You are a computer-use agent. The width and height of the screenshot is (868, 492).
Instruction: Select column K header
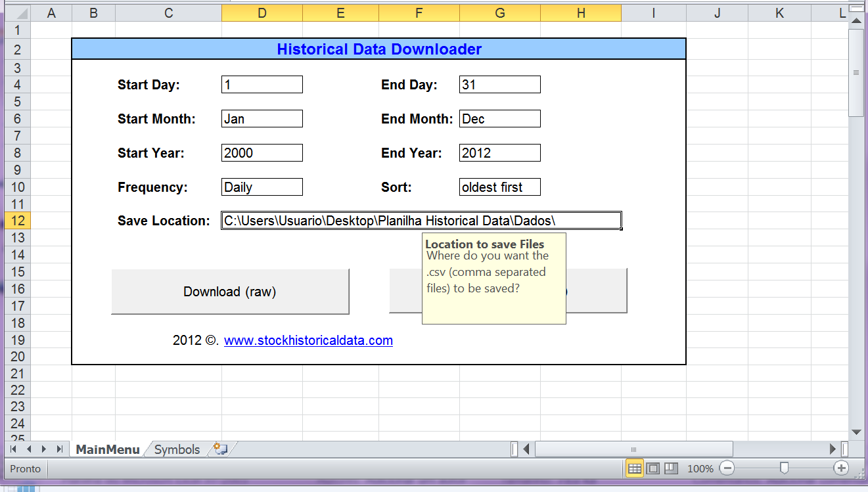(x=779, y=12)
